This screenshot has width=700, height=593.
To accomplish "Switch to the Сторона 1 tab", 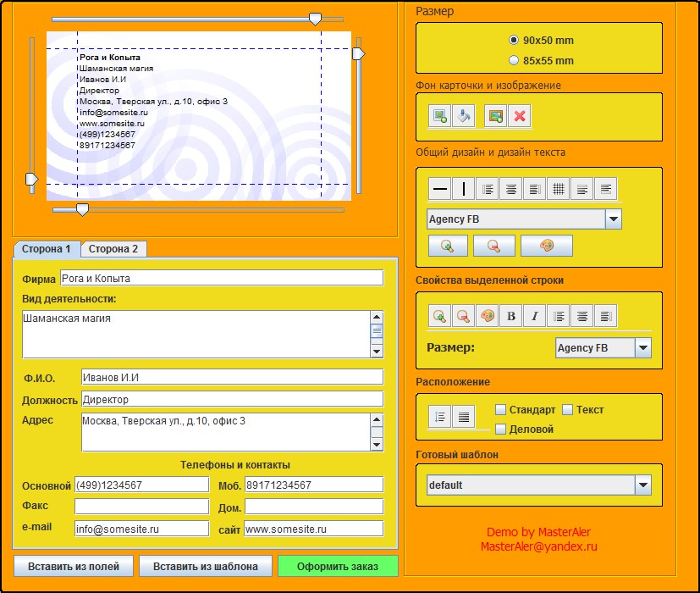I will coord(47,249).
